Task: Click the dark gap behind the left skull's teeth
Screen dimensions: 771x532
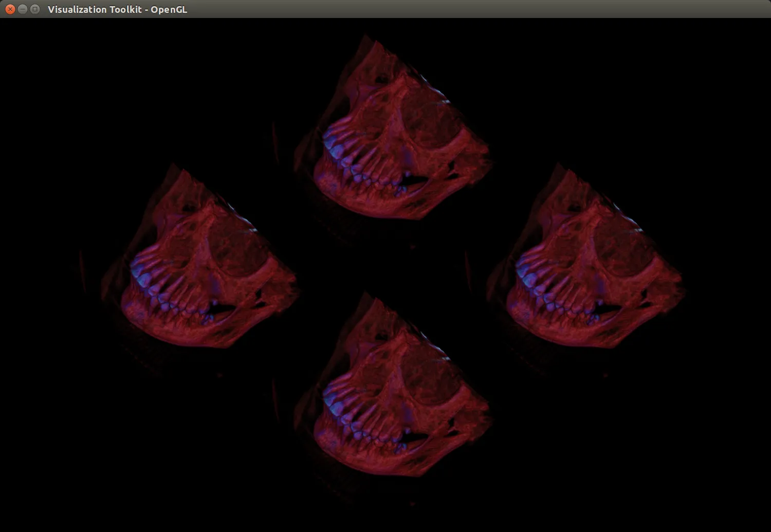Action: pyautogui.click(x=222, y=309)
